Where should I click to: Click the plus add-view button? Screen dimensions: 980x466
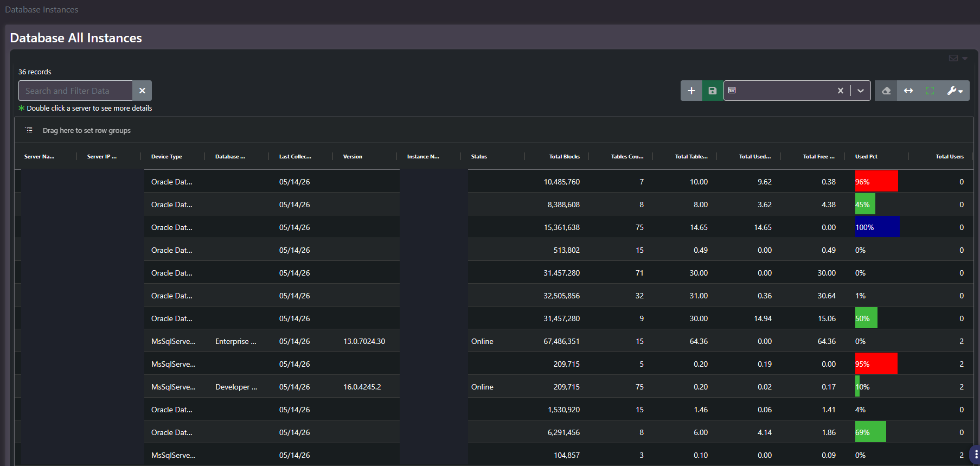point(691,91)
